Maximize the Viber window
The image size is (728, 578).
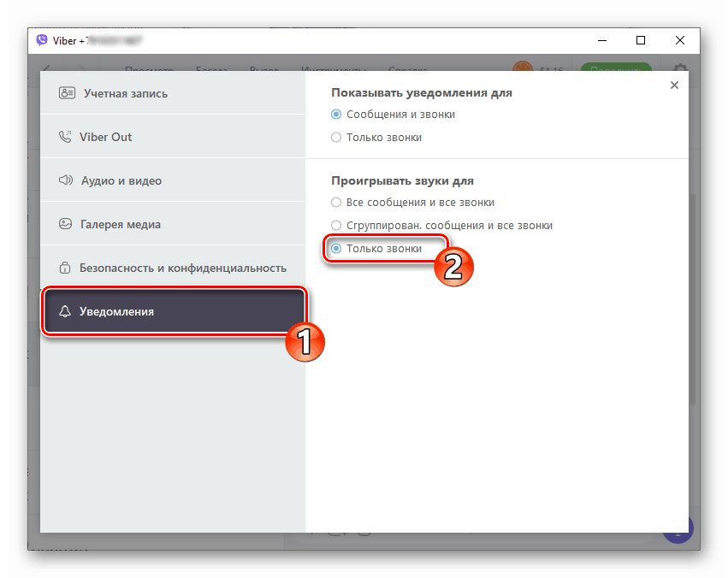click(x=641, y=40)
